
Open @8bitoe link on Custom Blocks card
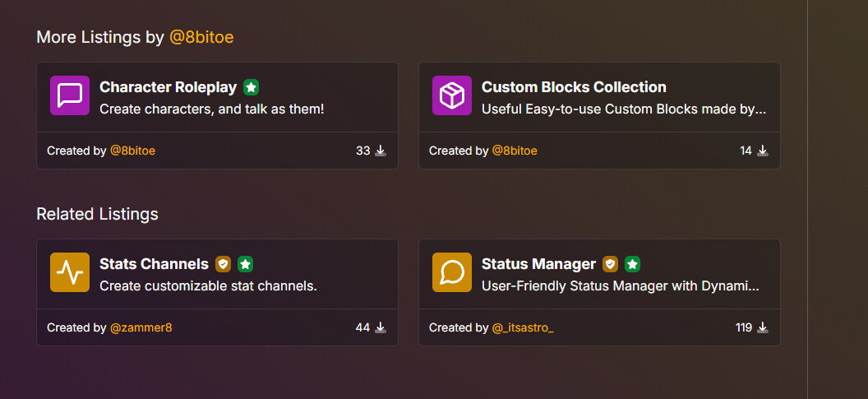point(515,151)
